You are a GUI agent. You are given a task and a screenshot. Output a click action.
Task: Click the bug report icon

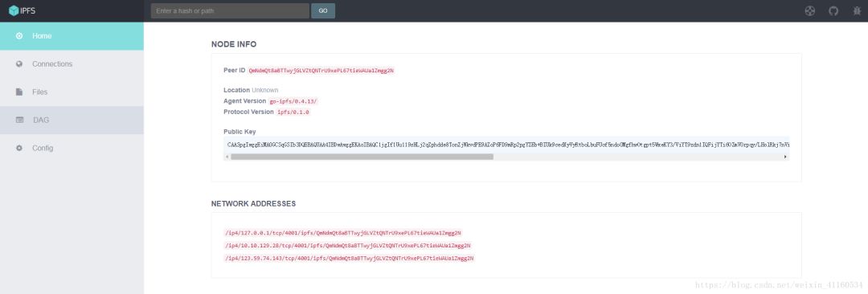pos(857,10)
